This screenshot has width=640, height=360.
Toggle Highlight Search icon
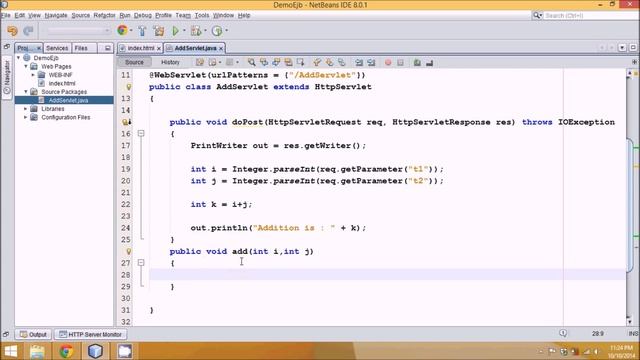[288, 62]
